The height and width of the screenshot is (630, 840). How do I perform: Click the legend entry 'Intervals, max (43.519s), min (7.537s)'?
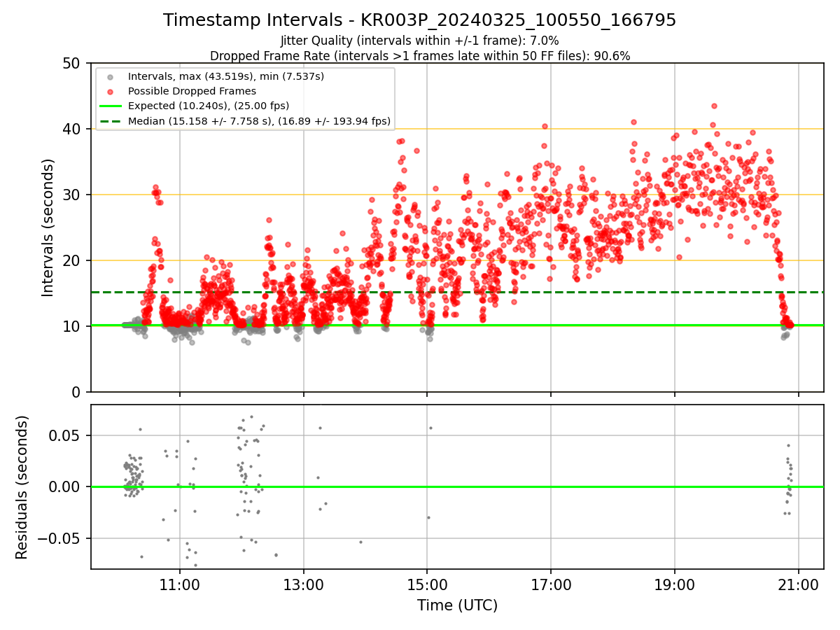[x=226, y=76]
